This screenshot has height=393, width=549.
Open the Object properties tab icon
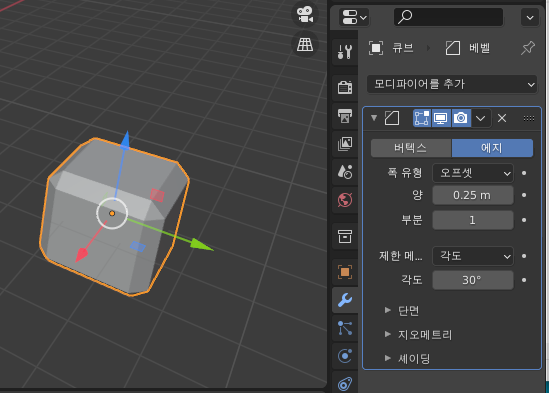tap(345, 272)
